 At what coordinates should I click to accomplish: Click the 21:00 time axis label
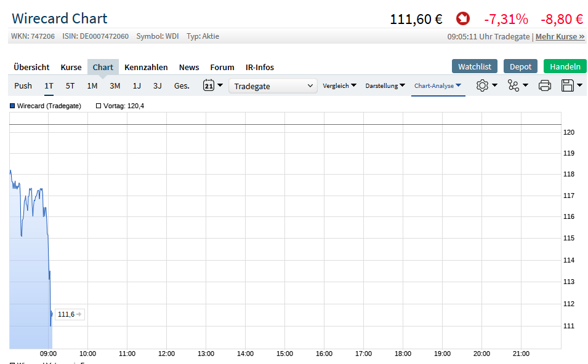coord(521,354)
